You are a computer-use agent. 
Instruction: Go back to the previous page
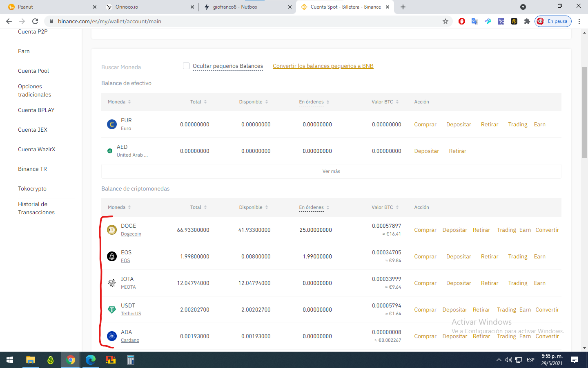click(9, 21)
